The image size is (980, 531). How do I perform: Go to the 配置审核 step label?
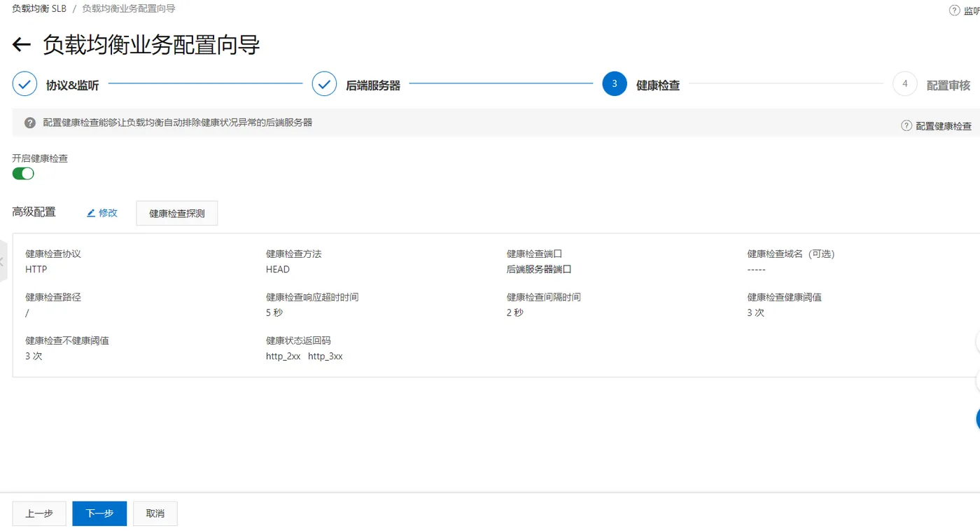(948, 85)
